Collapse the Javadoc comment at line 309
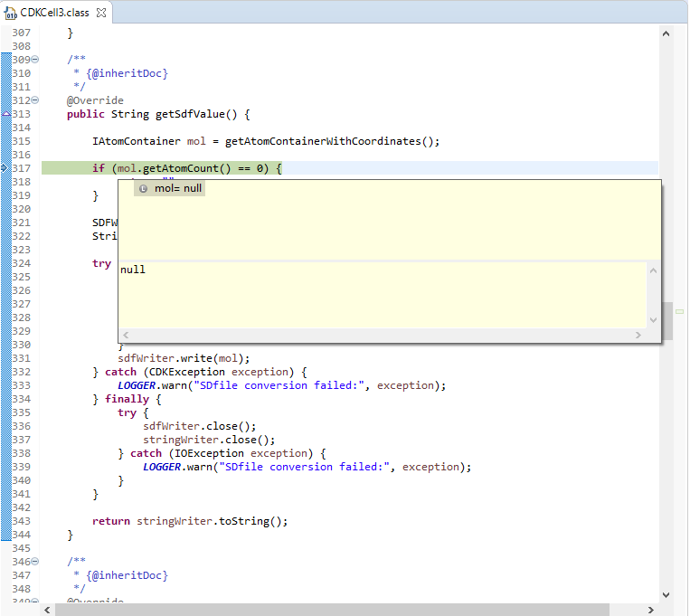The height and width of the screenshot is (616, 690). pos(35,60)
